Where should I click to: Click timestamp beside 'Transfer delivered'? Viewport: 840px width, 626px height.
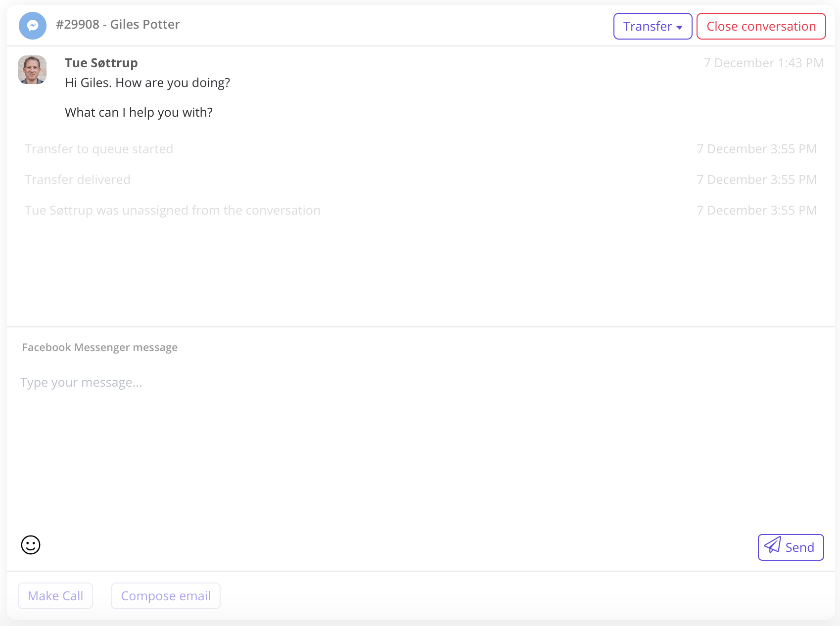point(757,179)
